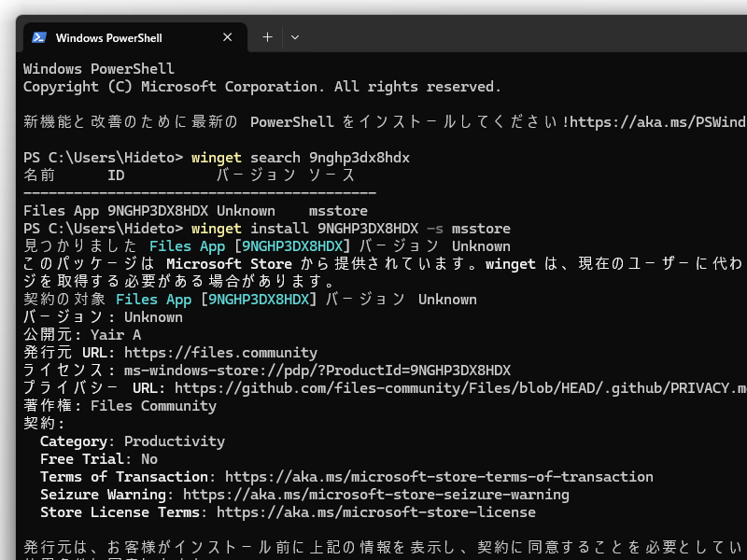Viewport: 747px width, 560px height.
Task: Click the PowerShell icon on the tab
Action: pyautogui.click(x=37, y=37)
